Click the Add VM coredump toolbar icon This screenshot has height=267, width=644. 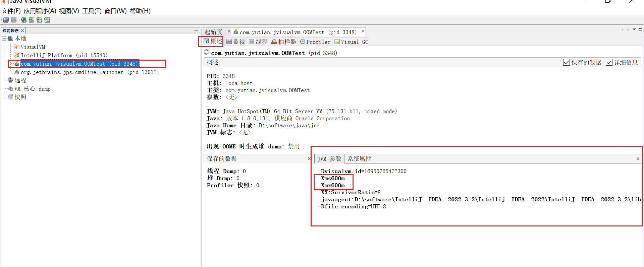(39, 20)
